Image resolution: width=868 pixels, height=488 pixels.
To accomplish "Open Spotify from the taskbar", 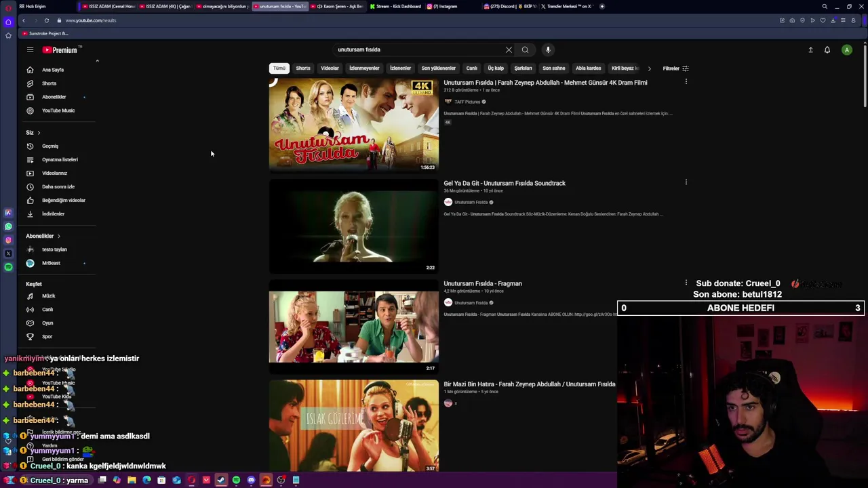I will pyautogui.click(x=236, y=480).
